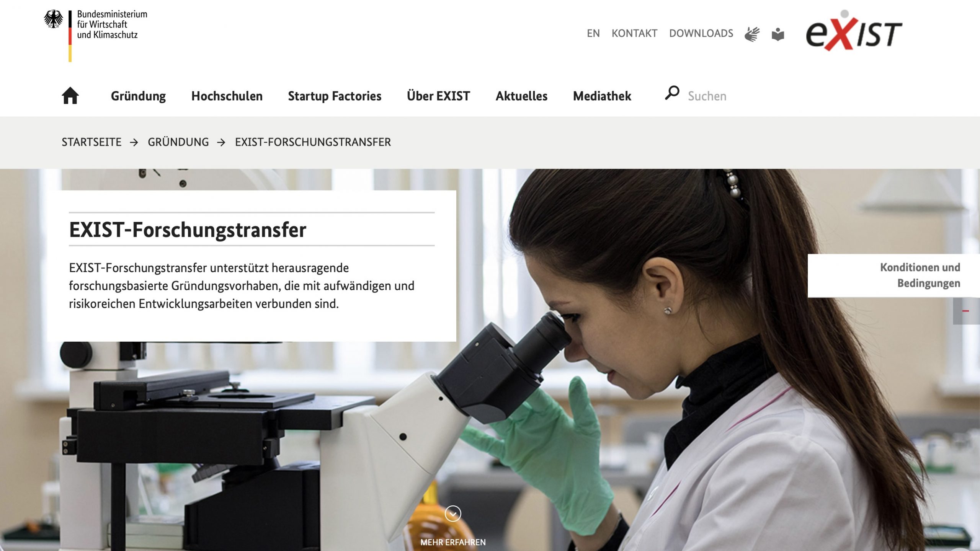The height and width of the screenshot is (551, 980).
Task: Expand the Hochschulen navigation menu
Action: point(227,96)
